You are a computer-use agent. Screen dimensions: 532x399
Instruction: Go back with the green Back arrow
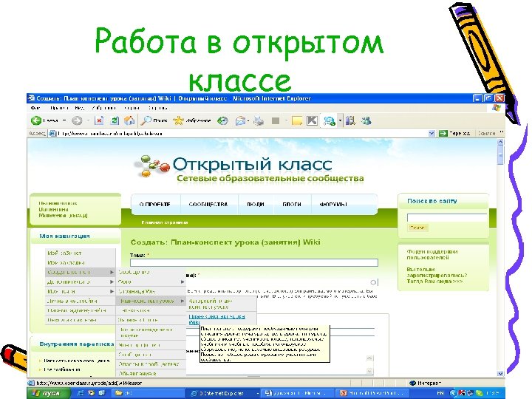click(x=36, y=120)
